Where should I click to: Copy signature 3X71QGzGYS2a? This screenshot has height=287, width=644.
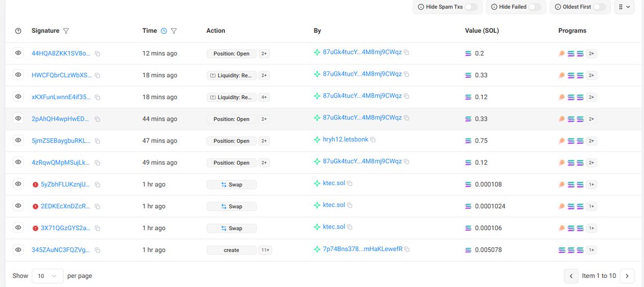click(98, 229)
